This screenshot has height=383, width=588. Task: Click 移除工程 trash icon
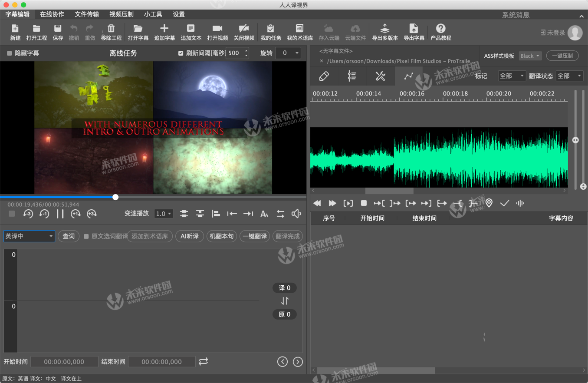coord(111,29)
